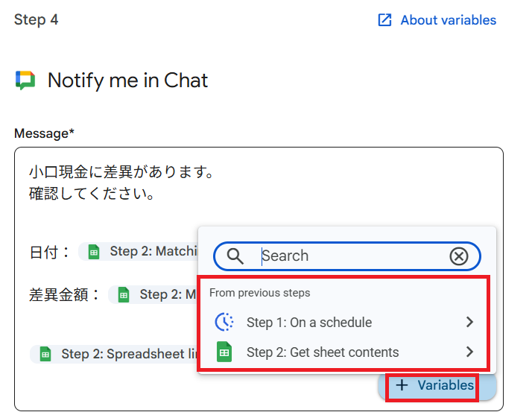
Task: Place cursor in Japanese message text 確認してください
Action: pyautogui.click(x=92, y=194)
